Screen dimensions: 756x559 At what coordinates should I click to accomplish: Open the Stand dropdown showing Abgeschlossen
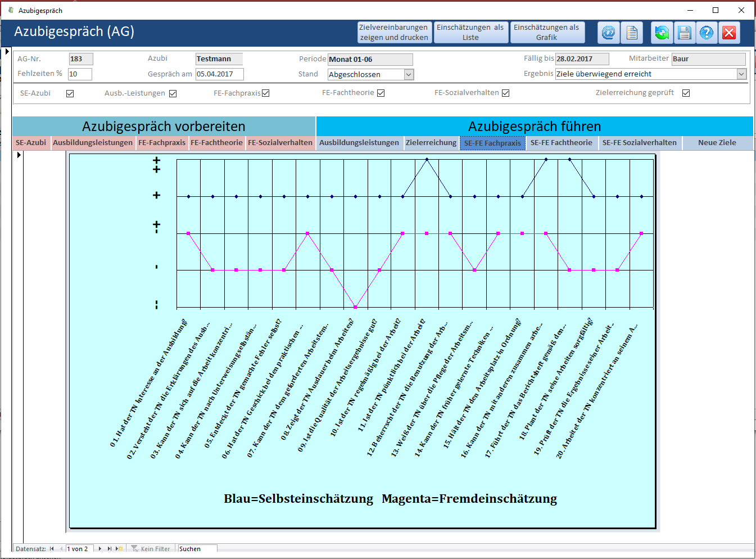coord(409,74)
